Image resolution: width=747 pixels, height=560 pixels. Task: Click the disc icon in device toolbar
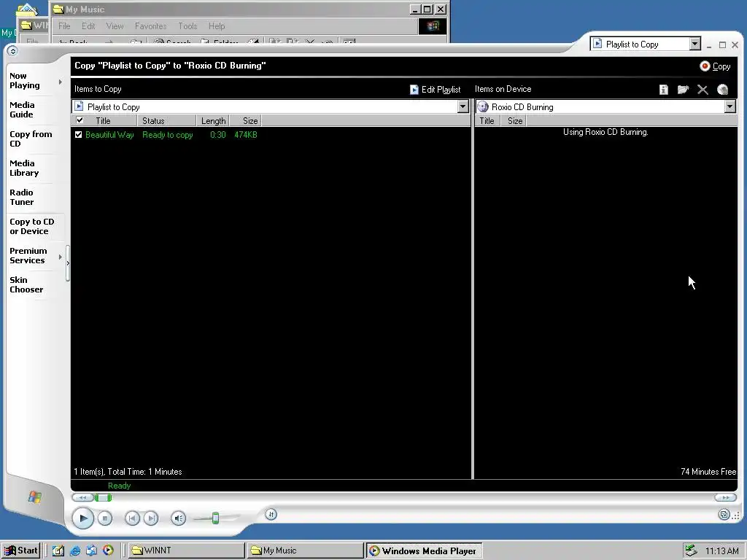pyautogui.click(x=723, y=90)
